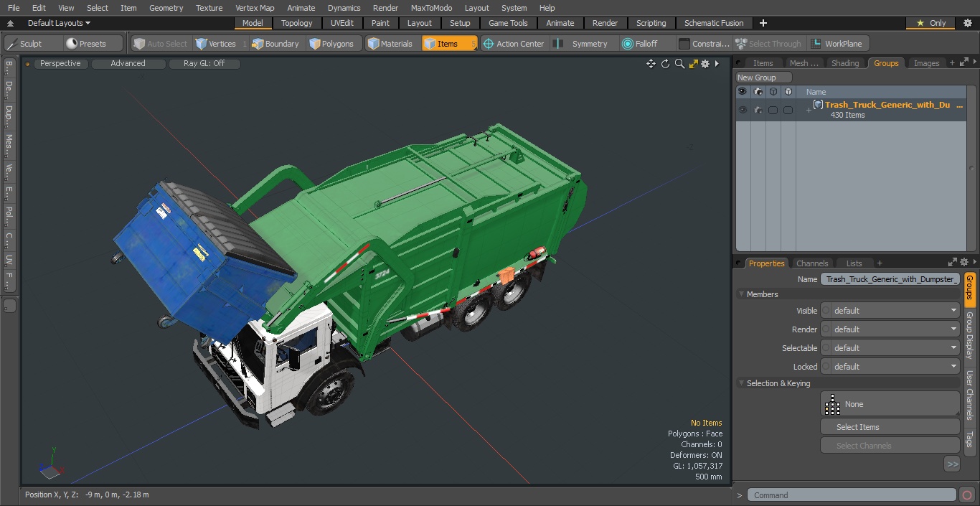
Task: Activate the Polygons selection mode
Action: (x=331, y=44)
